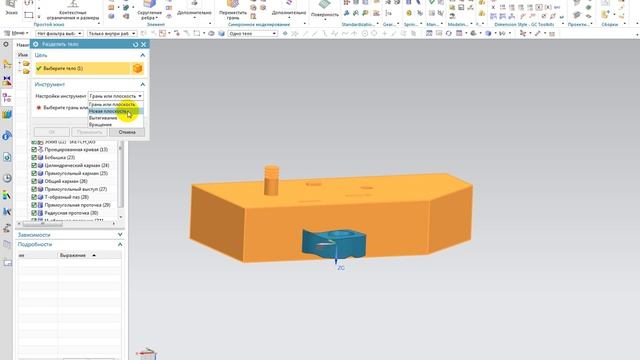Click the orange body cube icon in Цель

(138, 68)
